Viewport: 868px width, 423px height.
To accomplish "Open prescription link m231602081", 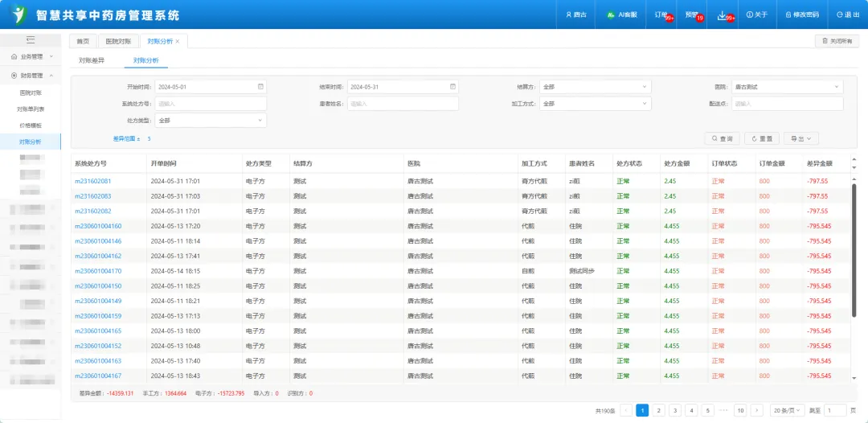I will [x=93, y=181].
